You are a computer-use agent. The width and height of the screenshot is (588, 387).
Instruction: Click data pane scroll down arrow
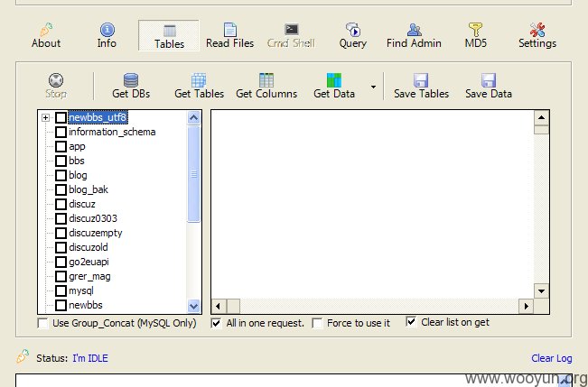pyautogui.click(x=541, y=291)
